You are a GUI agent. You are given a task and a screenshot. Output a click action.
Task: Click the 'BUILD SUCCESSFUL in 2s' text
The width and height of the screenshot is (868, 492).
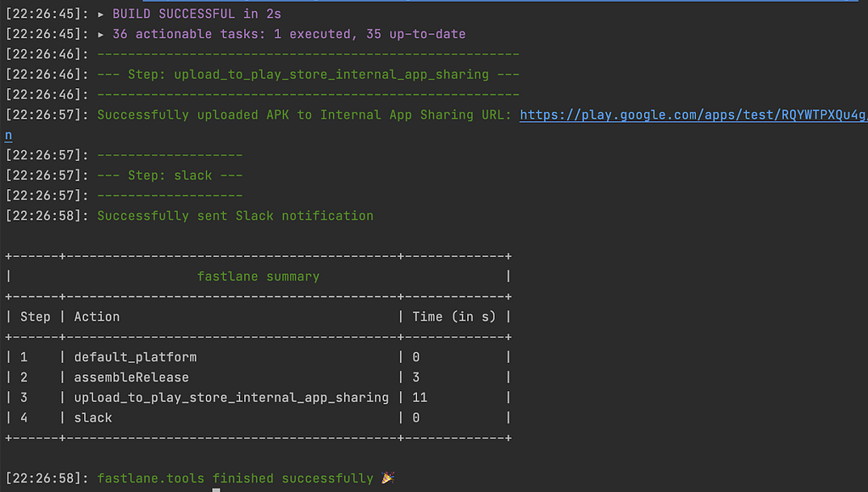coord(197,14)
